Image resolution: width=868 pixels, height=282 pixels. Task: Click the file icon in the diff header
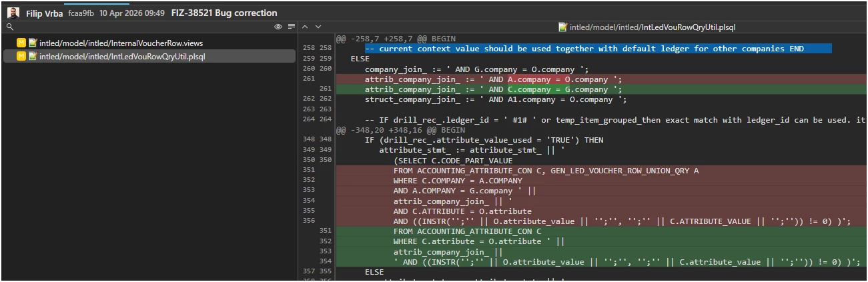click(x=563, y=27)
